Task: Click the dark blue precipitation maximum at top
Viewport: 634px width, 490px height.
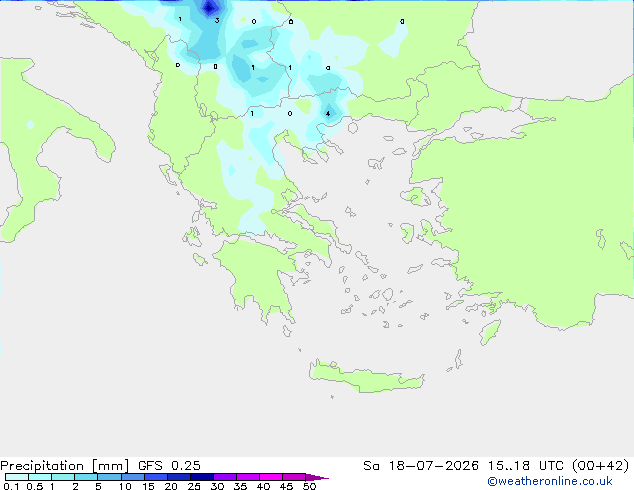Action: point(209,7)
